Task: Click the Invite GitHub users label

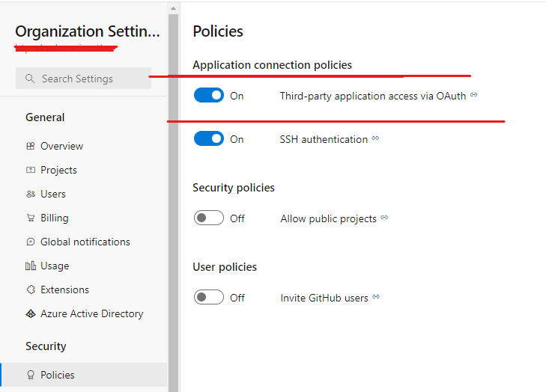Action: pos(324,298)
